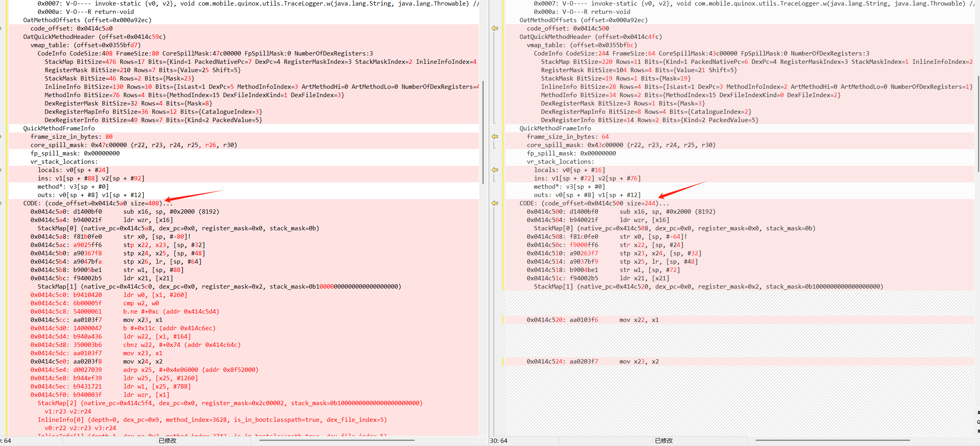Screen dimensions: 980x446
Task: Click the merge arrow beside code_offset 0x0414c500
Action: tap(495, 29)
